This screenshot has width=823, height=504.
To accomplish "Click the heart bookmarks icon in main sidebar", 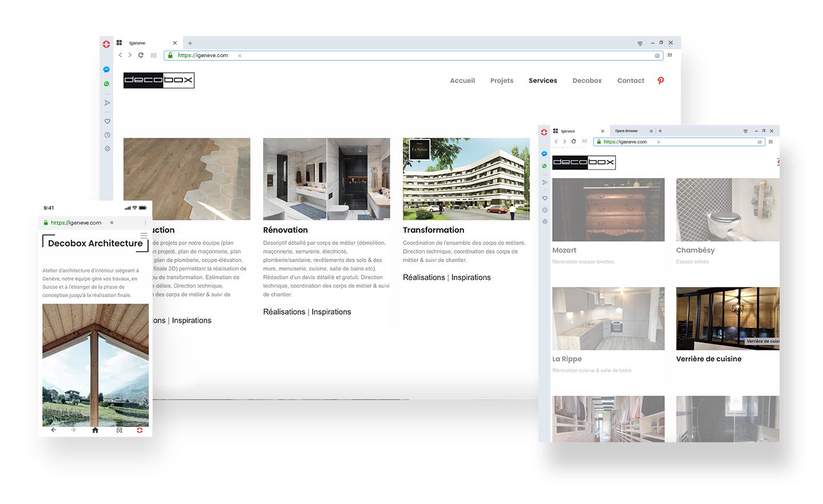I will tap(107, 122).
